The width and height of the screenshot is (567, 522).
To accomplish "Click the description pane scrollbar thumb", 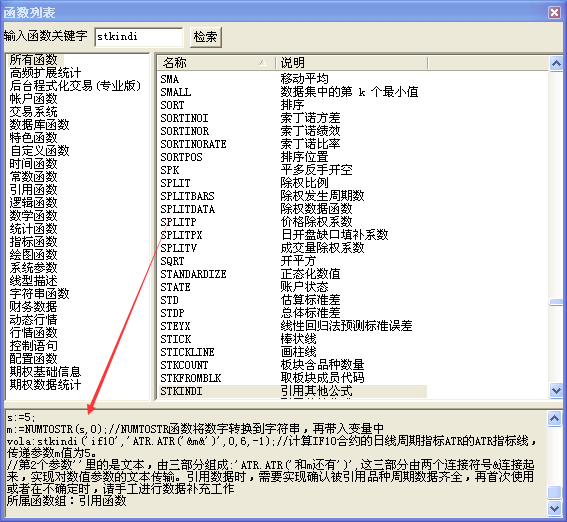I will 554,492.
